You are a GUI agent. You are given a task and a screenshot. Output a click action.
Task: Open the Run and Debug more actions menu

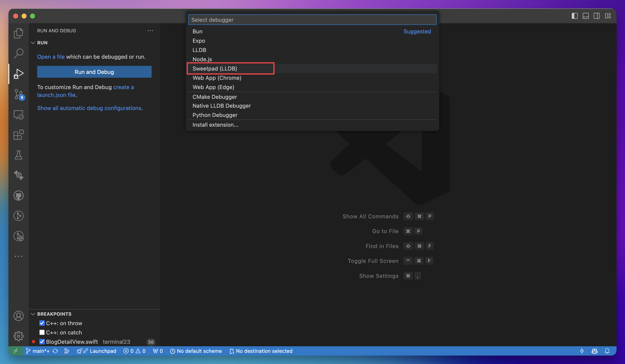[x=150, y=30]
